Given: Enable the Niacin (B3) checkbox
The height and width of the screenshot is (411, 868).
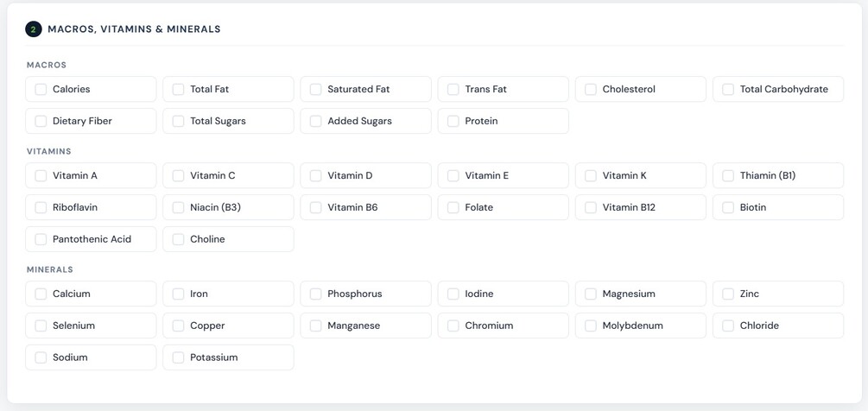Looking at the screenshot, I should (x=178, y=207).
